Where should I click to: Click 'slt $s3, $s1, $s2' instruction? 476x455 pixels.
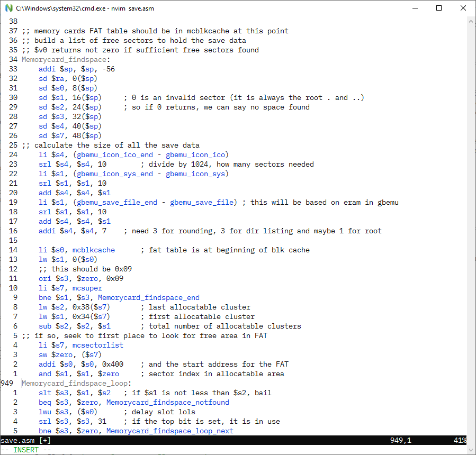74,393
